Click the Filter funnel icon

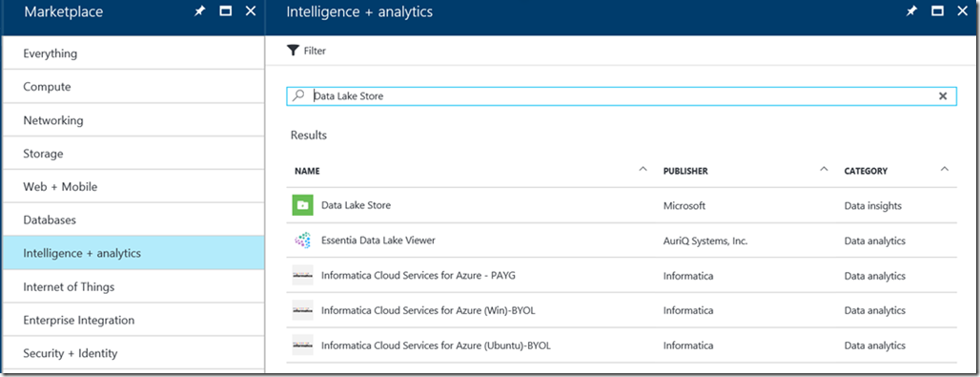[x=293, y=51]
